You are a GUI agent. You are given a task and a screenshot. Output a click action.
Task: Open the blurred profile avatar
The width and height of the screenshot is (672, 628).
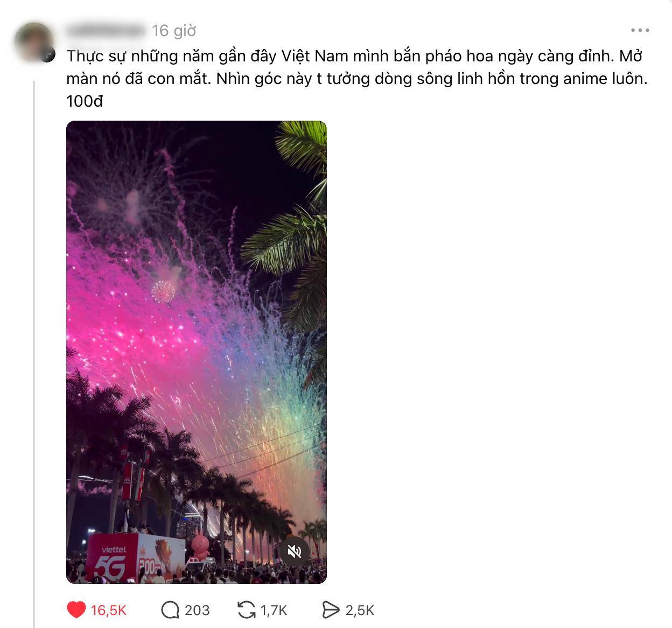click(x=34, y=42)
